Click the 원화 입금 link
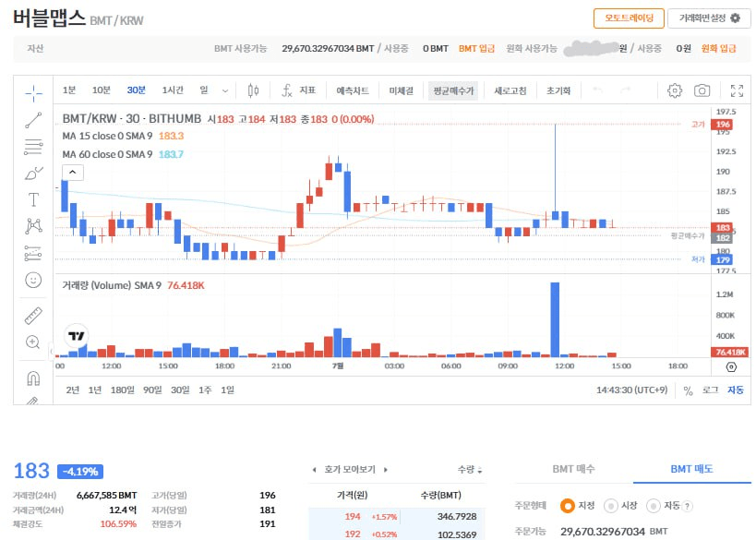The image size is (756, 540). point(718,49)
